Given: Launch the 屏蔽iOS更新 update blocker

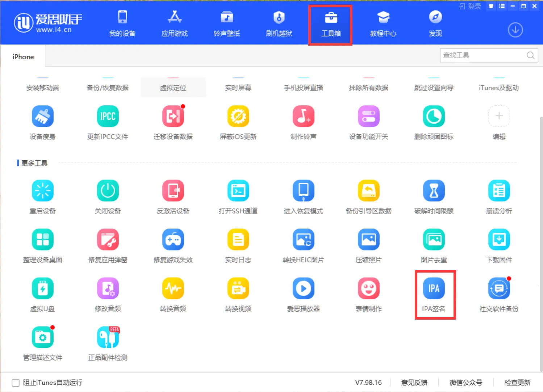Looking at the screenshot, I should click(238, 122).
